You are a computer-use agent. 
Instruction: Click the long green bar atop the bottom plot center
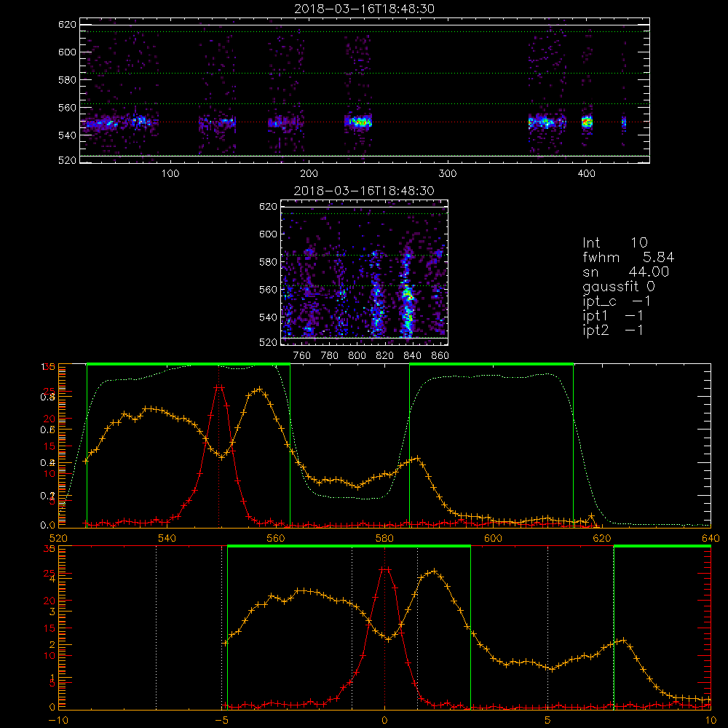pyautogui.click(x=349, y=547)
